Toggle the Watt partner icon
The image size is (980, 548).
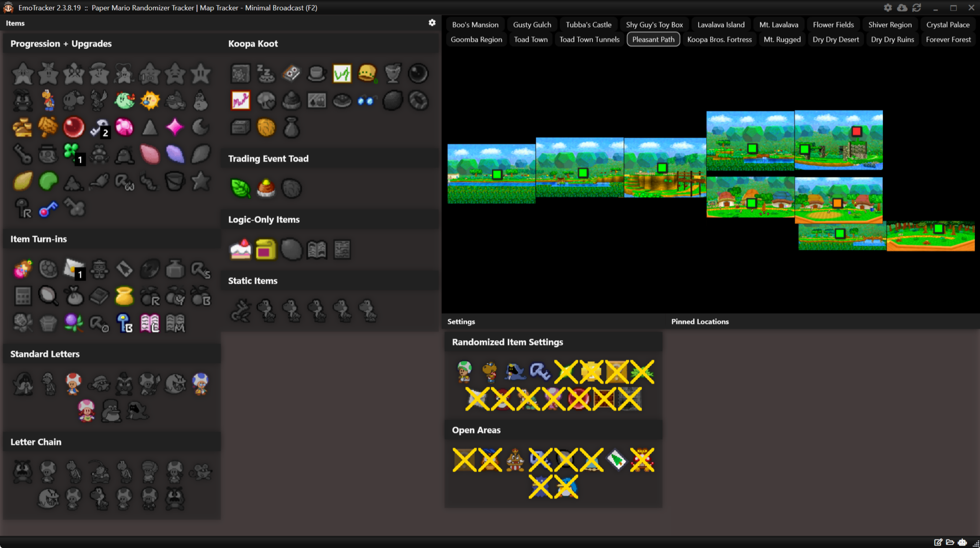[150, 101]
